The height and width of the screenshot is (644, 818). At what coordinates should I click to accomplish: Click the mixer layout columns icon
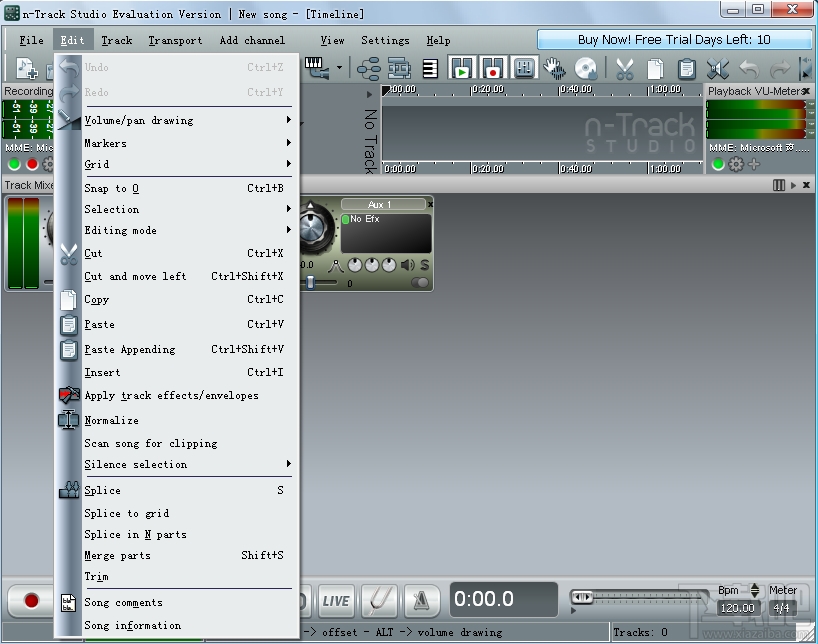click(x=778, y=185)
